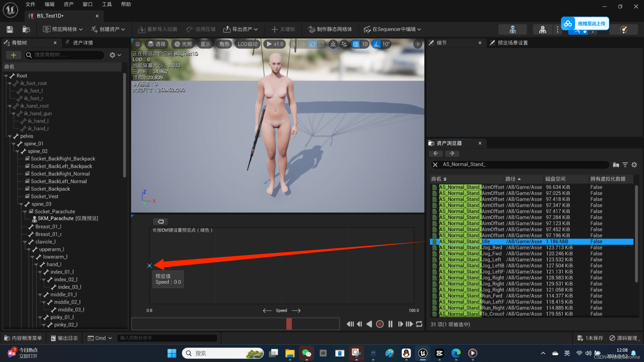Click the 制作静态网格体 button
644x362 pixels.
pos(330,29)
